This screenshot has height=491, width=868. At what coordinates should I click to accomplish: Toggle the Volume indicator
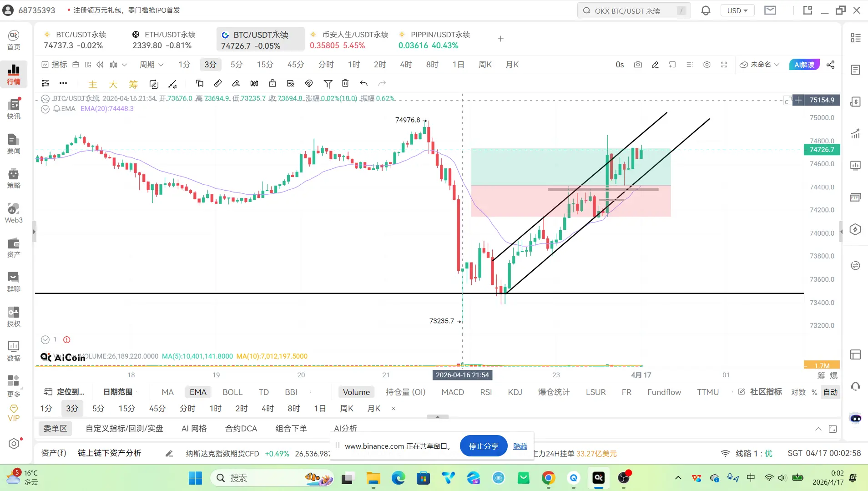click(356, 392)
